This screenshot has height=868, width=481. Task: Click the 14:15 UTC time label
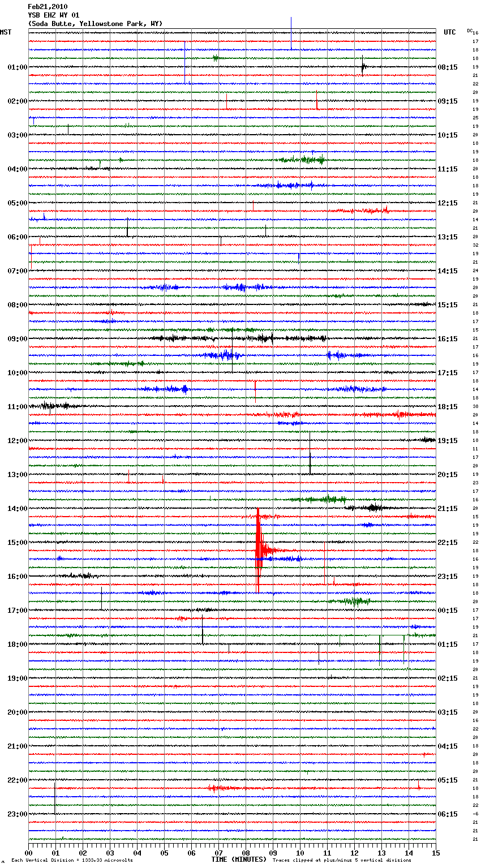pyautogui.click(x=448, y=271)
